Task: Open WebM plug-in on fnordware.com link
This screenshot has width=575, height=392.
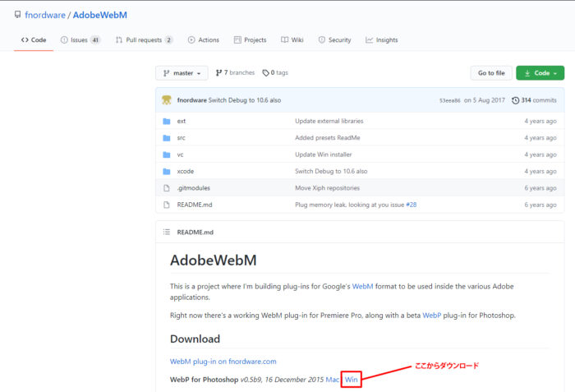Action: click(x=223, y=361)
